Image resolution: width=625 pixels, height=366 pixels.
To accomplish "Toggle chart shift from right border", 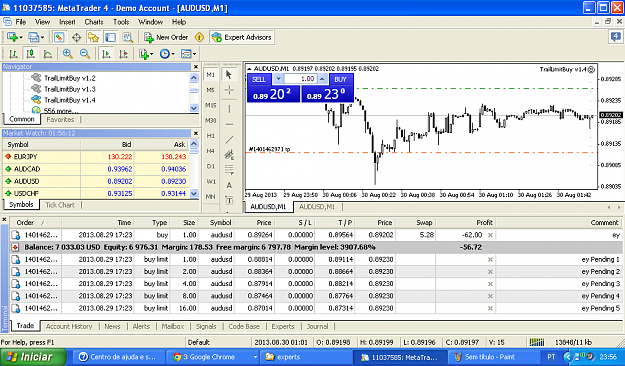I will pos(123,53).
